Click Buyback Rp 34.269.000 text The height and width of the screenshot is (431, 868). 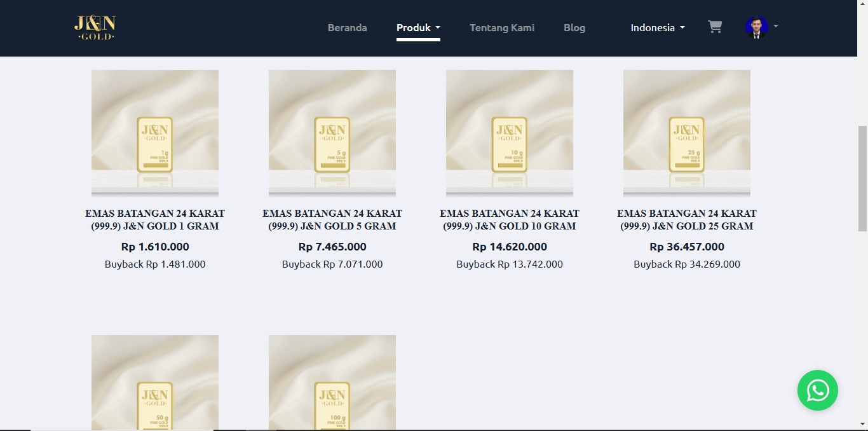[687, 264]
